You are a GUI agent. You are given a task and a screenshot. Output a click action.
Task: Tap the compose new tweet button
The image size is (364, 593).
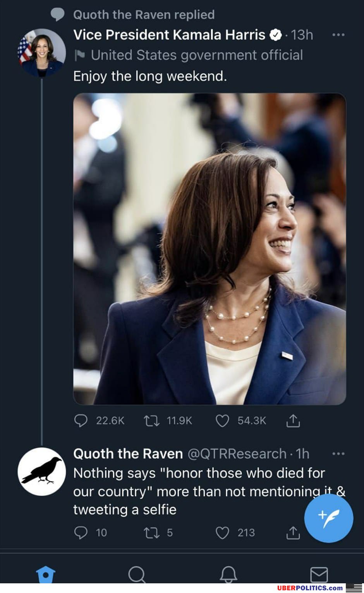[x=328, y=518]
